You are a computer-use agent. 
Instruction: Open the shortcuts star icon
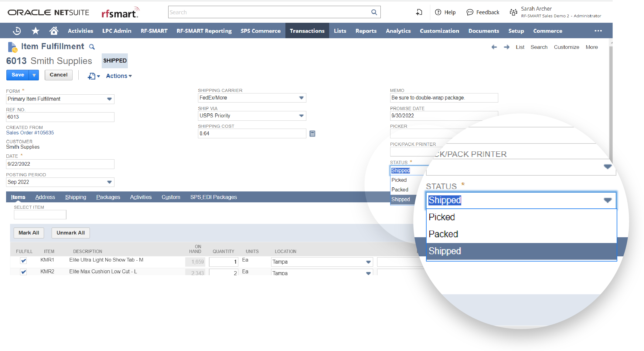point(35,30)
